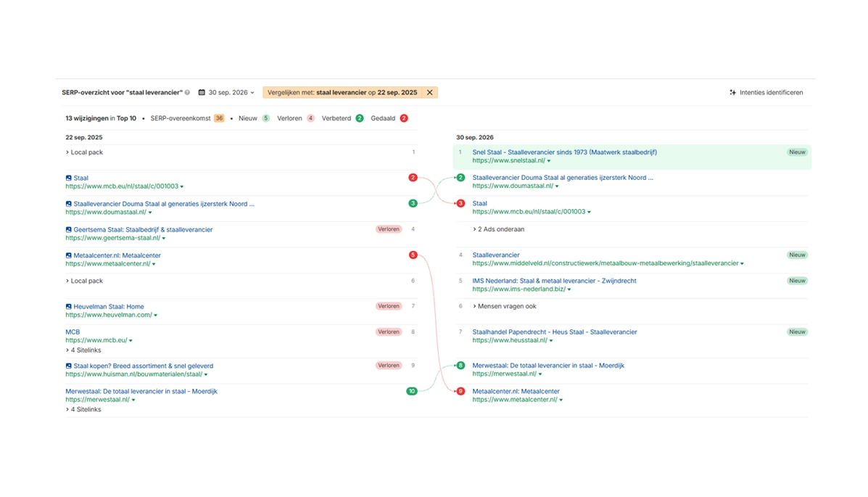The width and height of the screenshot is (868, 497).
Task: Click the Verloren badge on MCB row
Action: pos(389,332)
